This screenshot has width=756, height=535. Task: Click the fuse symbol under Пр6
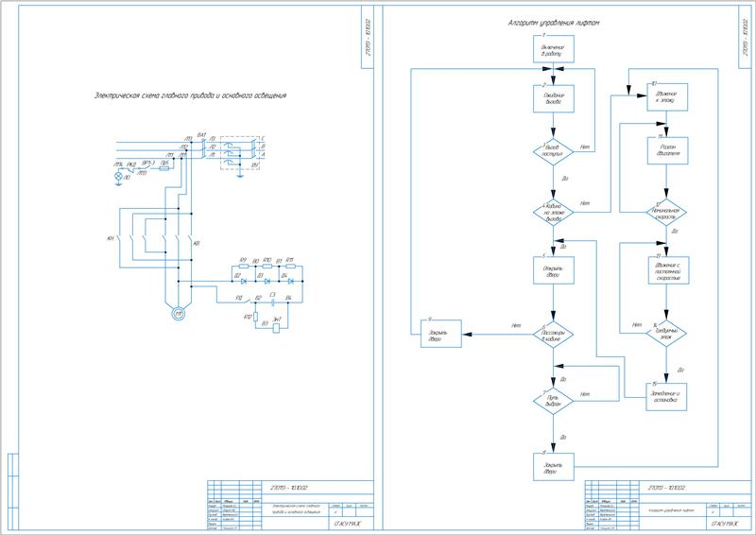pos(164,169)
